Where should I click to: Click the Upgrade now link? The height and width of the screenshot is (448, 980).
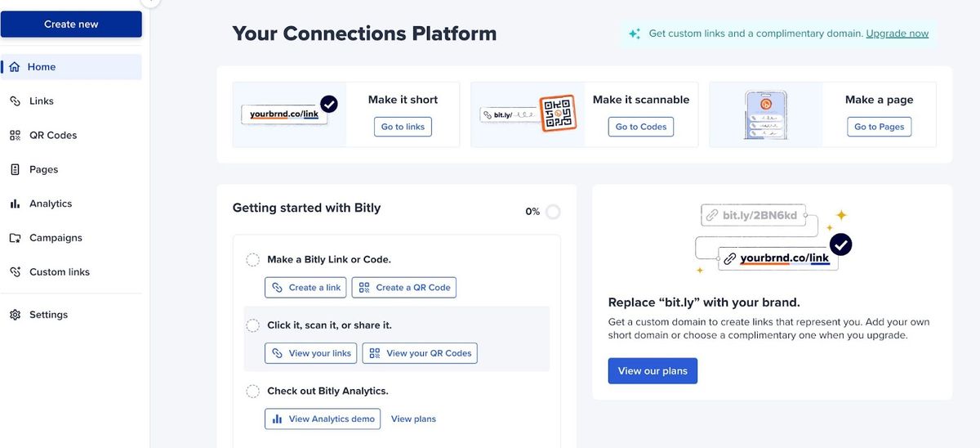(898, 34)
